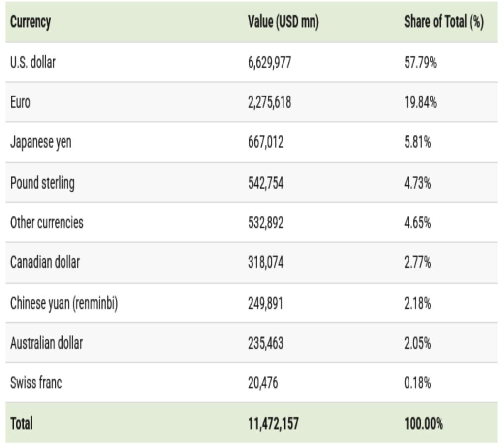
Task: Select the 11,472,157 total value
Action: tap(273, 423)
